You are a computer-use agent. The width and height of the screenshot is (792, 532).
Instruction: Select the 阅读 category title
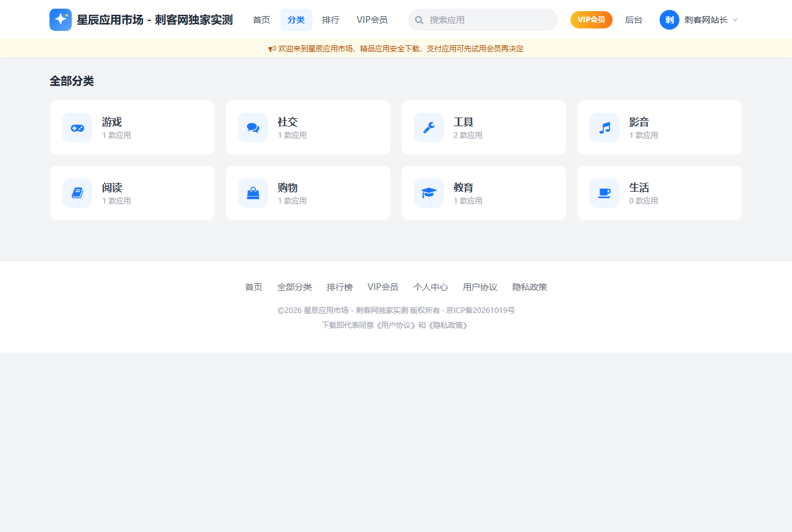point(112,187)
